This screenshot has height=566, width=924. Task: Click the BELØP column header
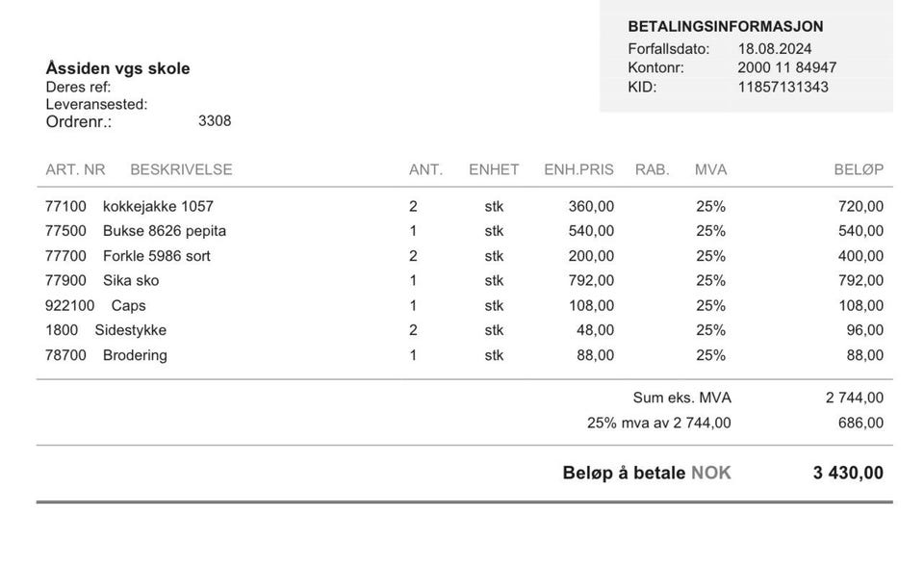tap(859, 169)
